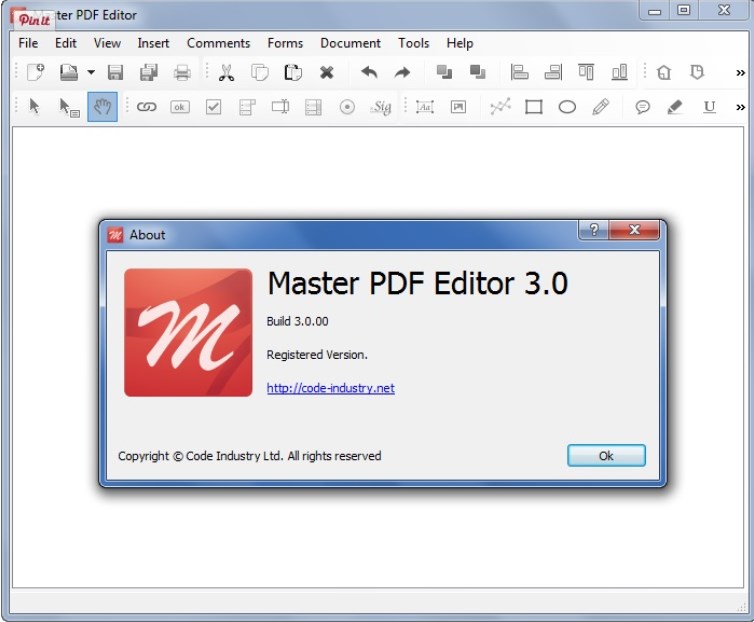This screenshot has height=622, width=754.
Task: Click Align Right icon
Action: tap(553, 73)
